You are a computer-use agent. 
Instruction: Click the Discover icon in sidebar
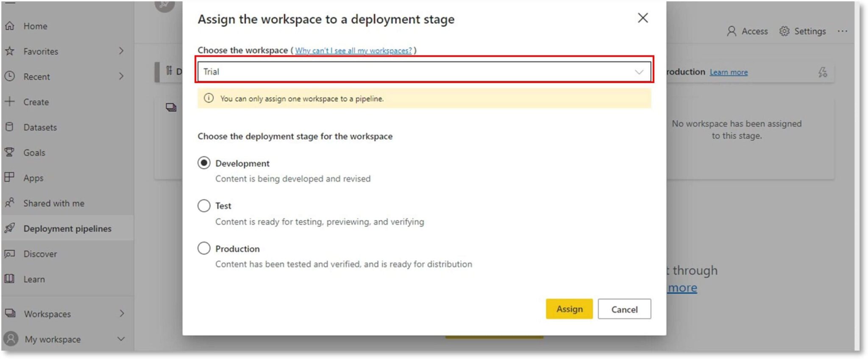click(x=9, y=253)
